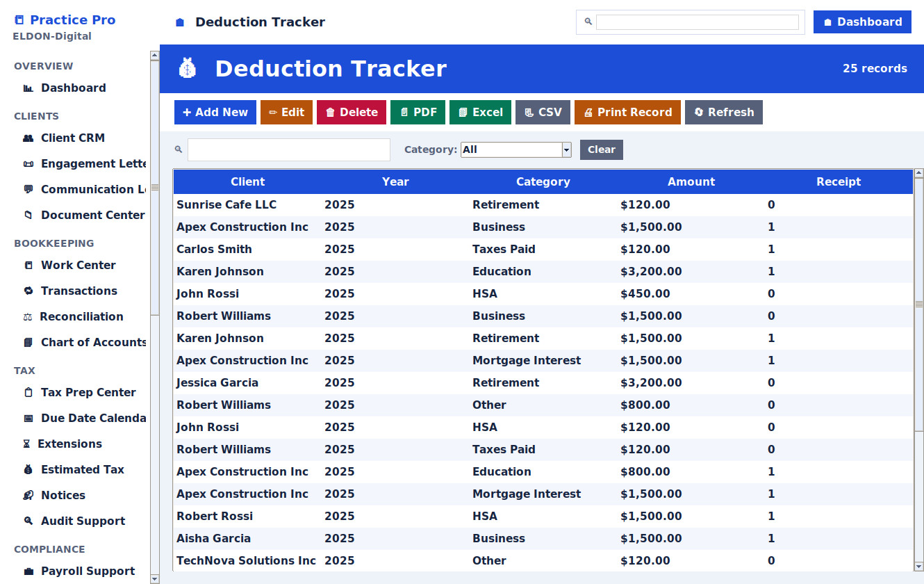
Task: Click the Estimated Tax money bag icon
Action: click(x=28, y=470)
